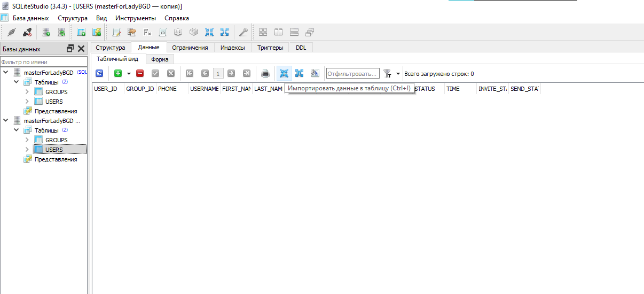The width and height of the screenshot is (644, 294).
Task: Switch to the Структура tab
Action: point(110,48)
